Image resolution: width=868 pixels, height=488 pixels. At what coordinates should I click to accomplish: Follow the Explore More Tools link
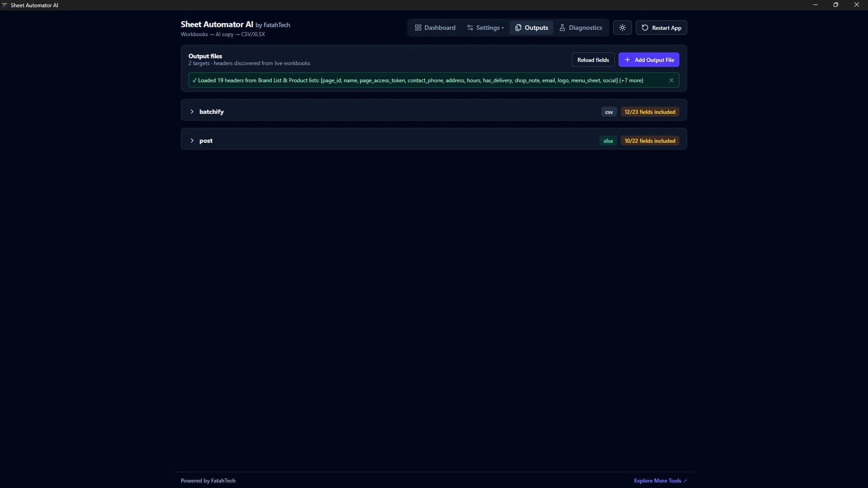tap(660, 481)
